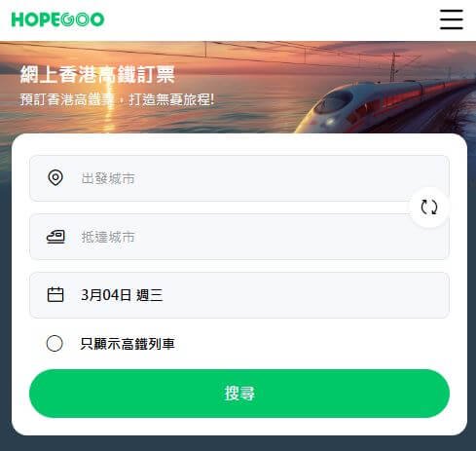The image size is (476, 451).
Task: Select the 出發城市 departure field
Action: click(x=239, y=178)
